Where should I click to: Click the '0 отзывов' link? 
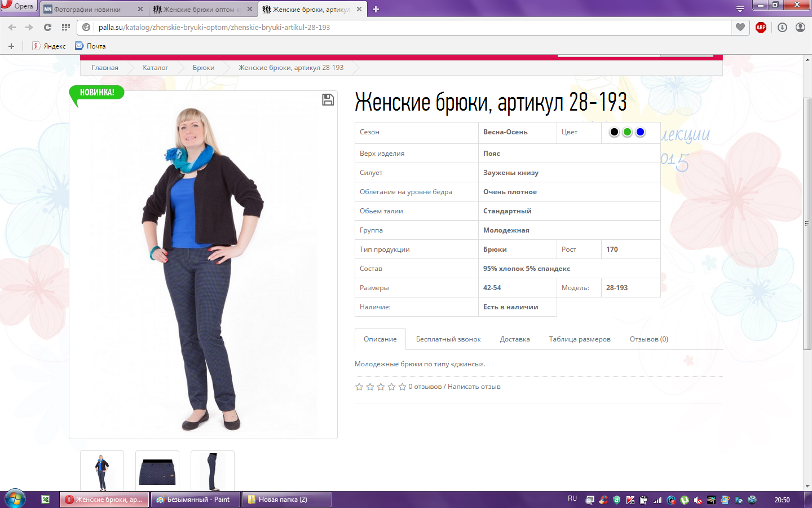pos(425,387)
